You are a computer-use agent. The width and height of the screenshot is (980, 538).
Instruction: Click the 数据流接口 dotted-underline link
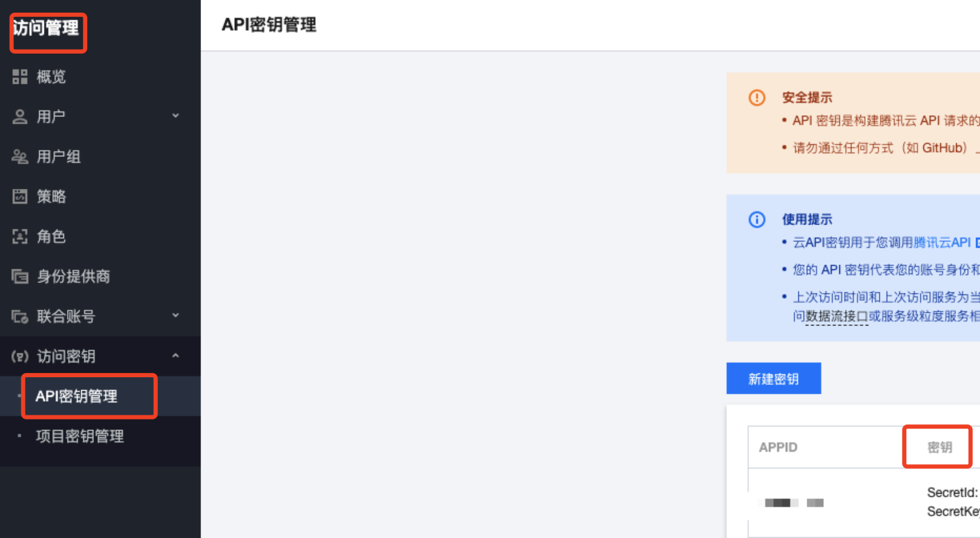tap(837, 316)
